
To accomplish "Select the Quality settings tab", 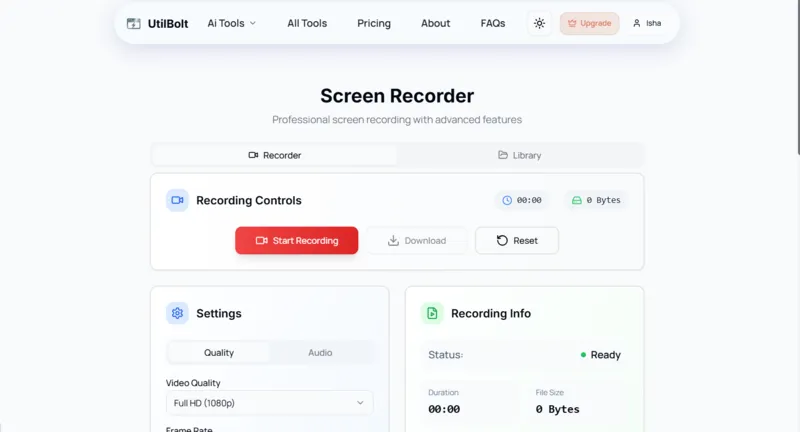I will 219,352.
